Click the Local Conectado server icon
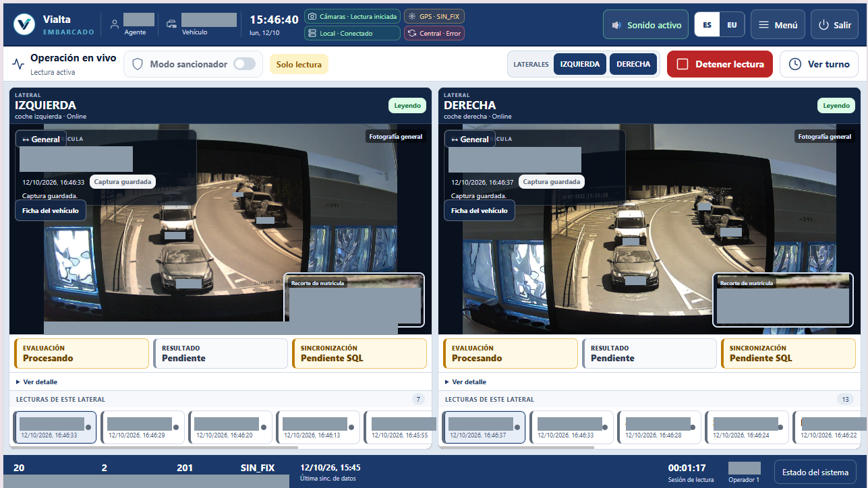 point(312,33)
